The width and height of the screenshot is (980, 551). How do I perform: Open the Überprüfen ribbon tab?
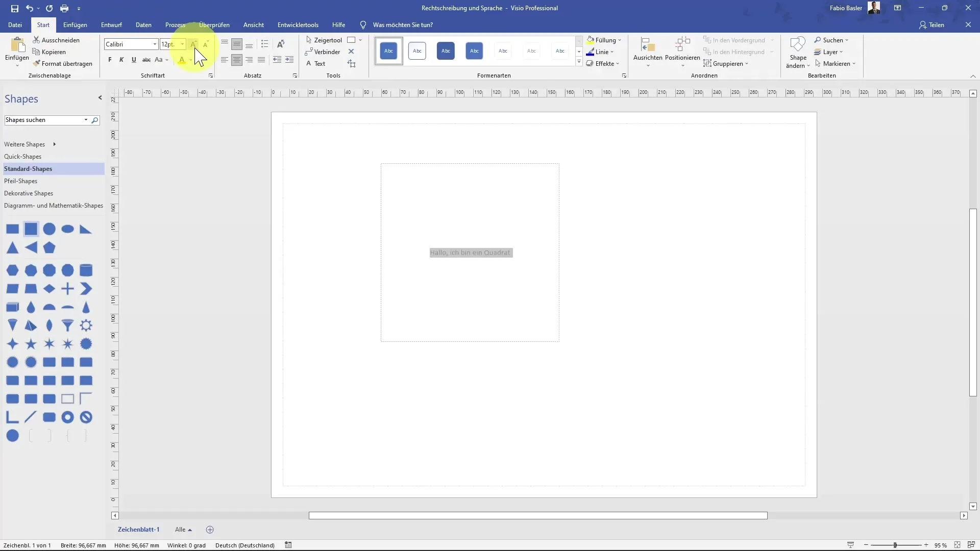[x=214, y=25]
